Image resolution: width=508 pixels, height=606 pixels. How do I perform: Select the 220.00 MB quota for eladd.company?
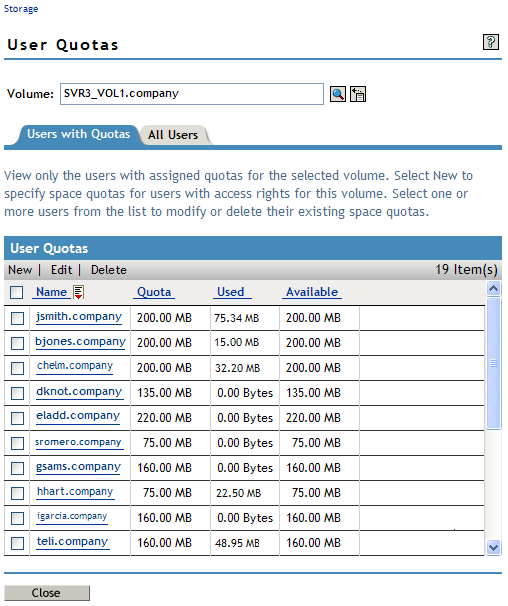pos(164,418)
